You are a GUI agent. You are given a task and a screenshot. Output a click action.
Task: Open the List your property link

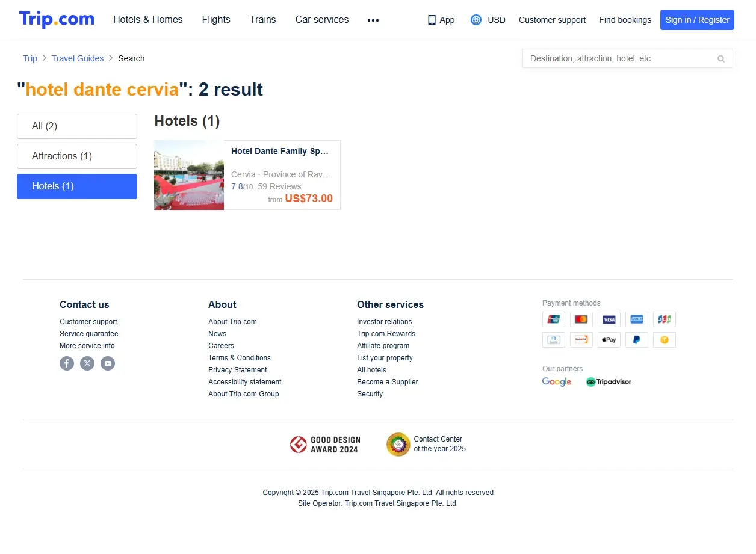[385, 358]
